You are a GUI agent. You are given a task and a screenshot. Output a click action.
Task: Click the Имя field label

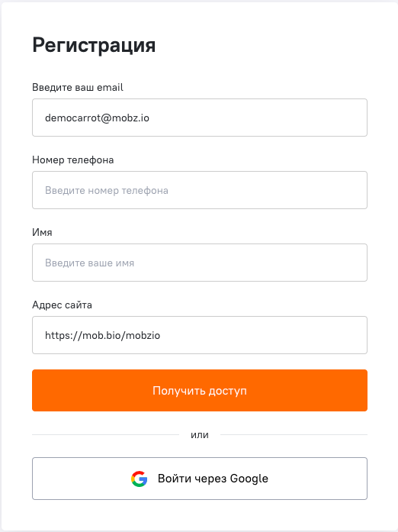point(42,232)
